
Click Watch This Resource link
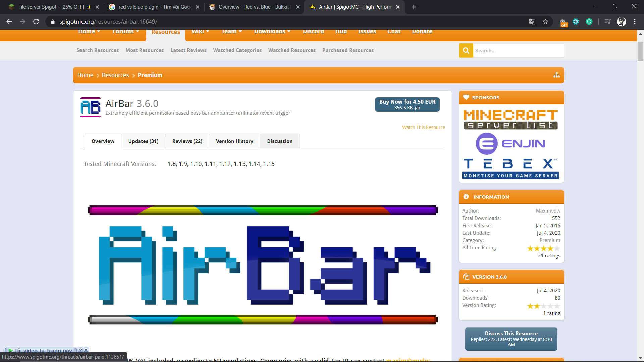pyautogui.click(x=424, y=127)
